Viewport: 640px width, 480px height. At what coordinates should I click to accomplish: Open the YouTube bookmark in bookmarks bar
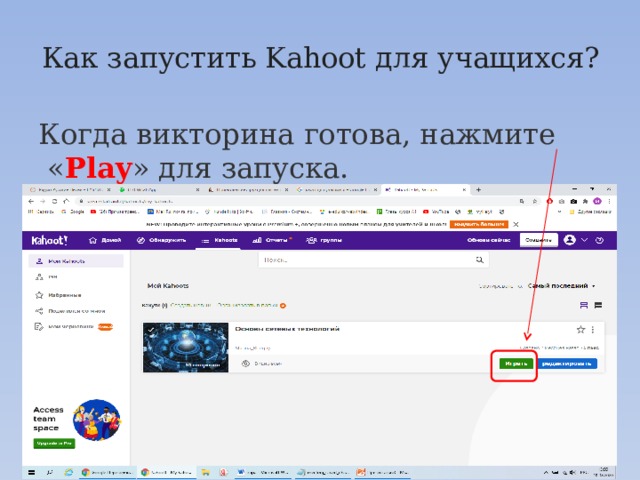(x=436, y=211)
